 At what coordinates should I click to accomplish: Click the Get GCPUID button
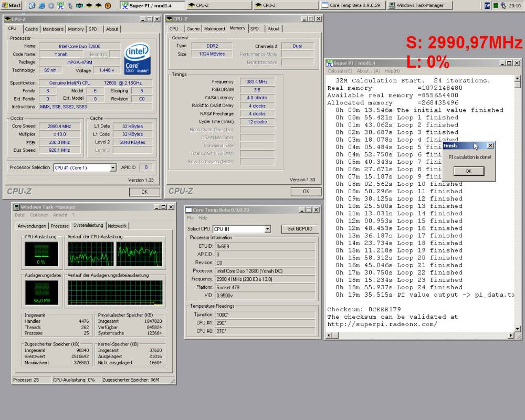pyautogui.click(x=300, y=229)
